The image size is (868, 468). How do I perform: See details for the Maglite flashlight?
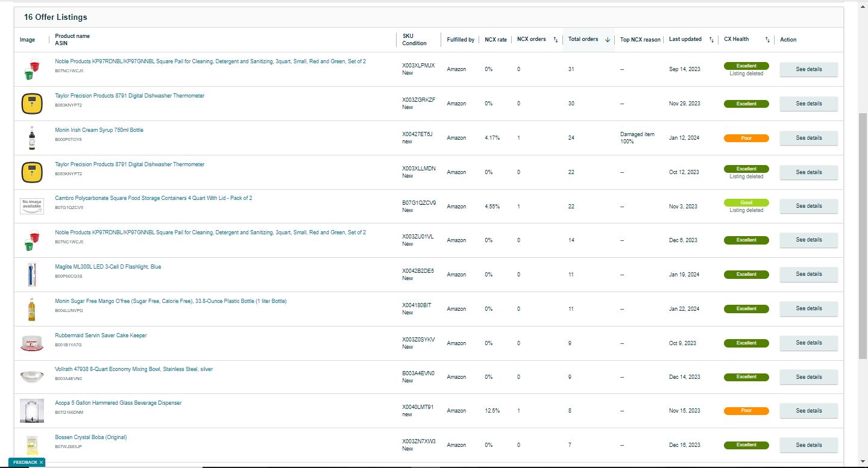pos(808,274)
